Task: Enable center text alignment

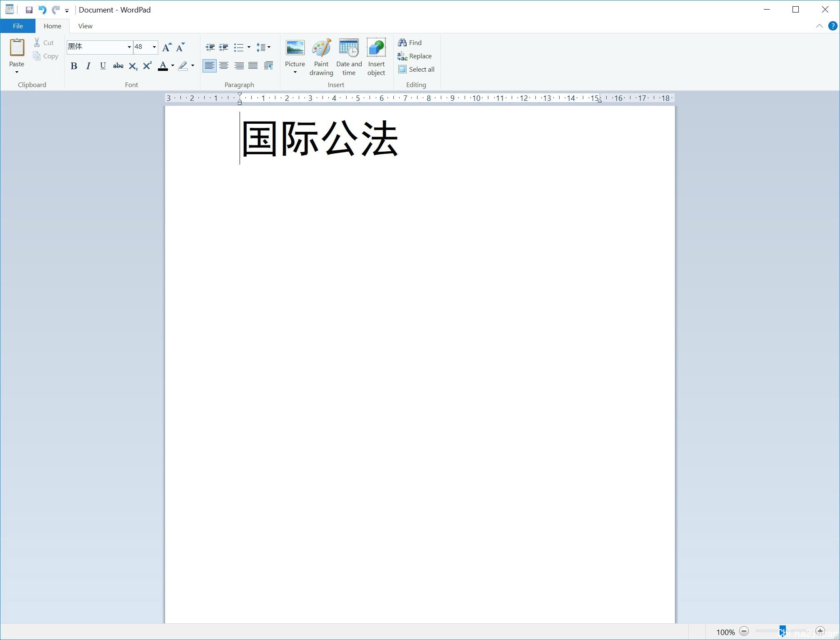Action: pos(224,66)
